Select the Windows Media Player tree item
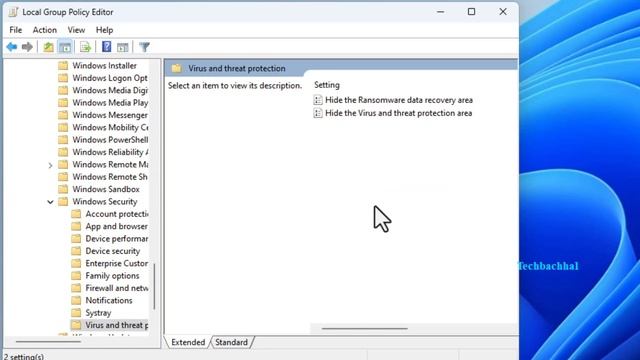The width and height of the screenshot is (640, 360). click(110, 102)
